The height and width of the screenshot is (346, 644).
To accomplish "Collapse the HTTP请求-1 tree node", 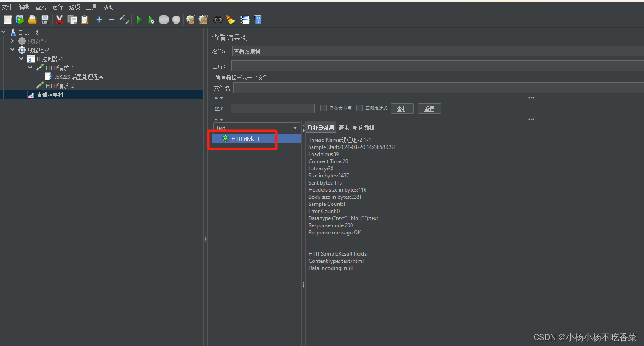I will [x=30, y=68].
